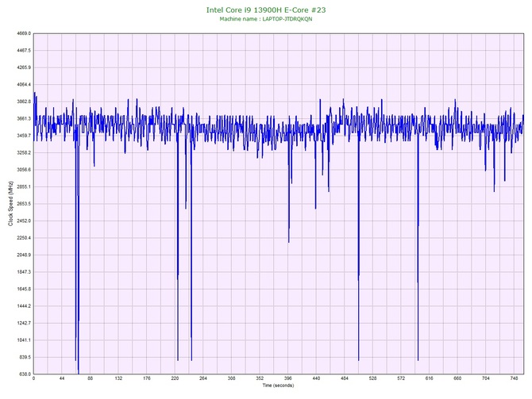Image resolution: width=532 pixels, height=399 pixels.
Task: Click the y-axis value 3862.8
Action: 24,102
